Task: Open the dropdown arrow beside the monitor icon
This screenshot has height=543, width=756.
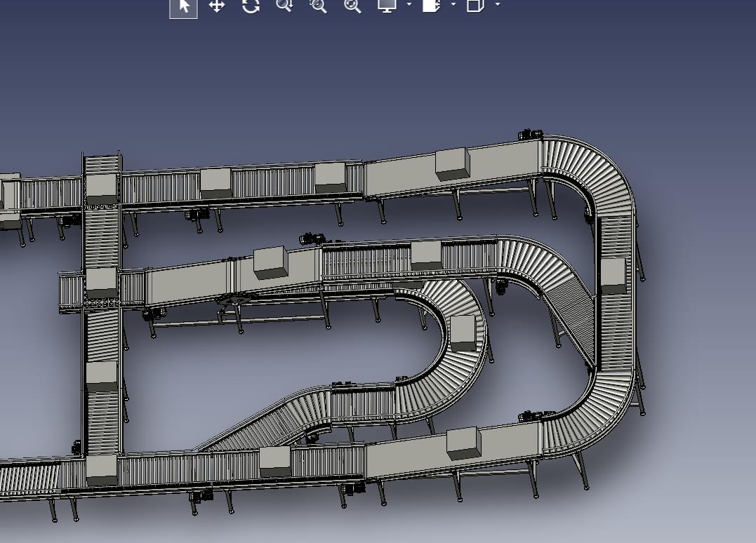Action: [x=409, y=4]
